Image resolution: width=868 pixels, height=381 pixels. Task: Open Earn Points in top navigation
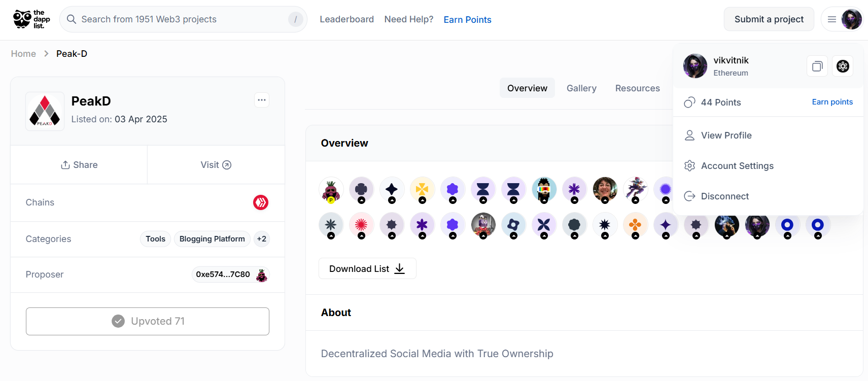coord(467,20)
